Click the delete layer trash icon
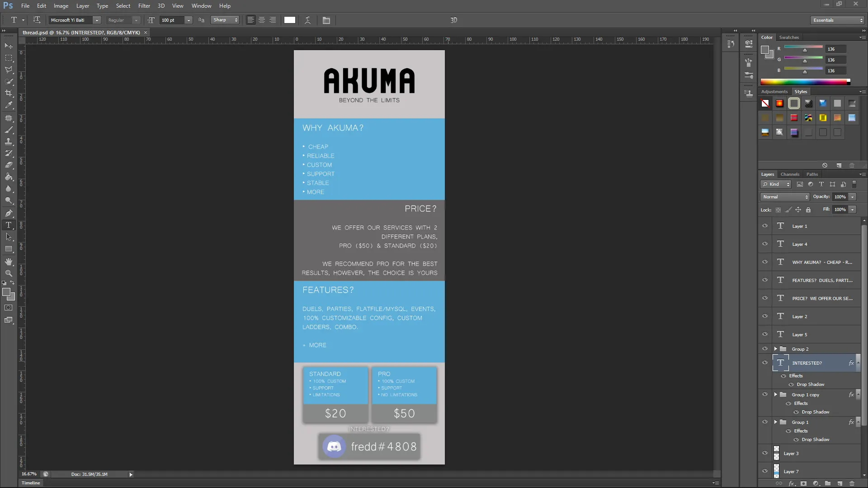 point(852,483)
